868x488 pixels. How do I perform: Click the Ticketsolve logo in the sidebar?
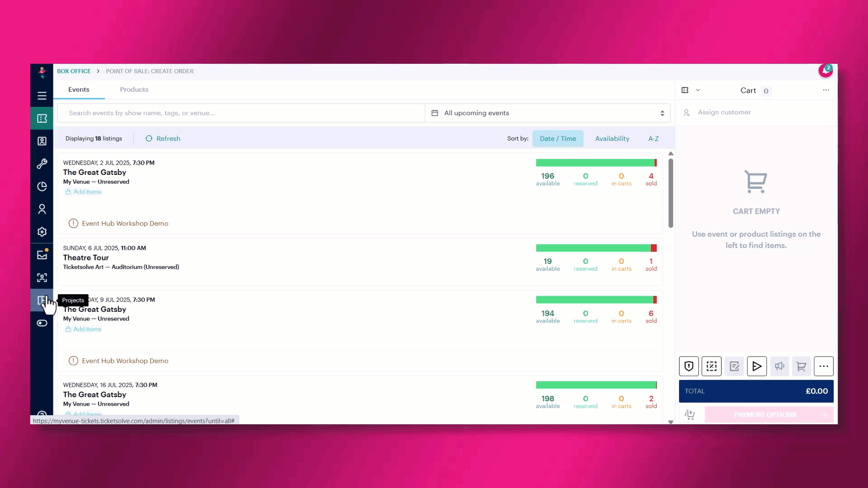pyautogui.click(x=42, y=72)
